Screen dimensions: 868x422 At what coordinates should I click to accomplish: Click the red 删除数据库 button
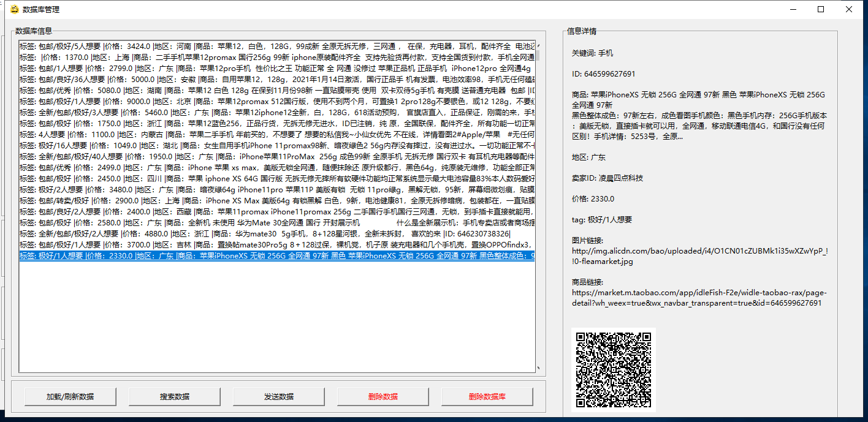click(487, 396)
